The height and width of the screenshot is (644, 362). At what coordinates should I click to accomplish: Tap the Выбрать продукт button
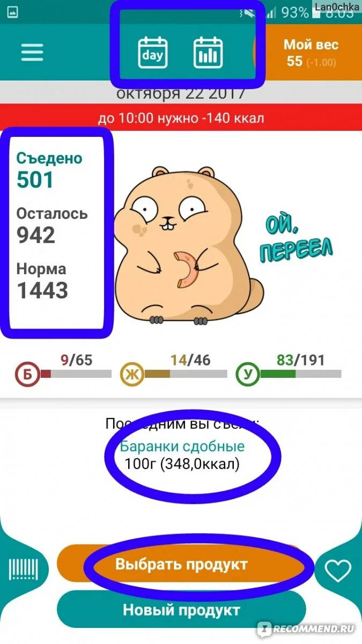181,565
